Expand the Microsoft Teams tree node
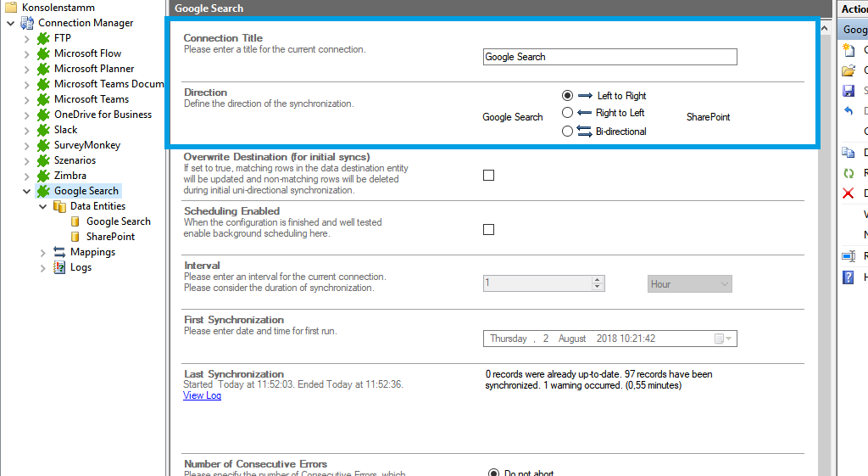 [27, 99]
